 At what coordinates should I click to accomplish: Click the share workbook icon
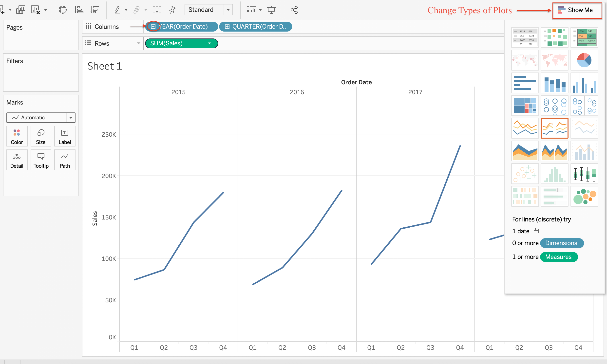[x=294, y=10]
